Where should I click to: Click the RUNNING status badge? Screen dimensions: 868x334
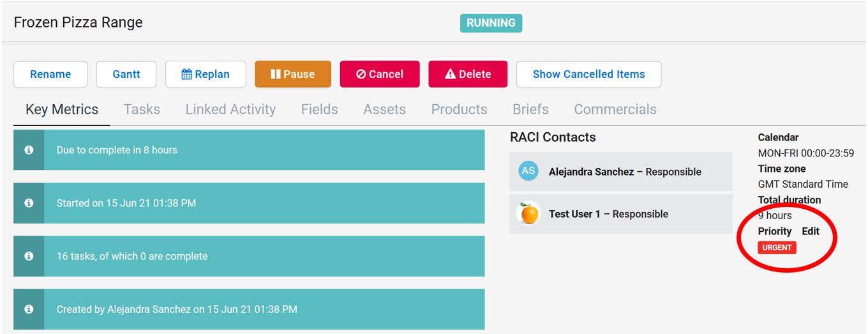point(491,23)
